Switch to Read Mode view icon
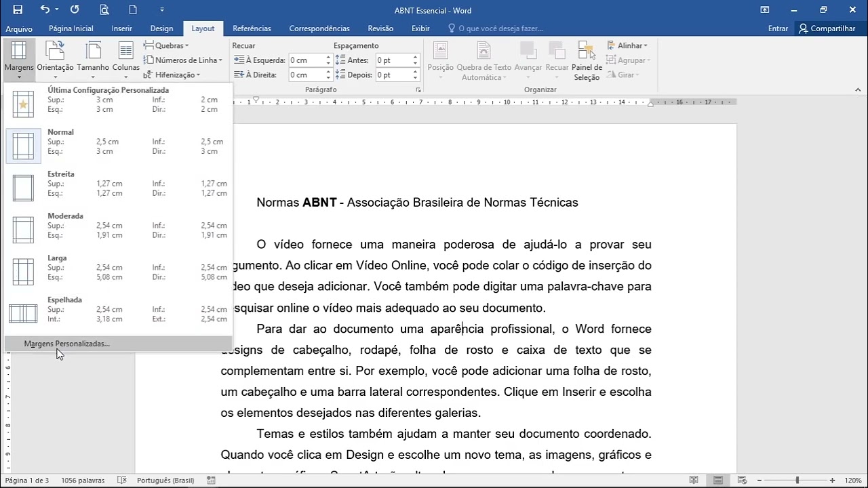This screenshot has height=488, width=868. pyautogui.click(x=694, y=481)
